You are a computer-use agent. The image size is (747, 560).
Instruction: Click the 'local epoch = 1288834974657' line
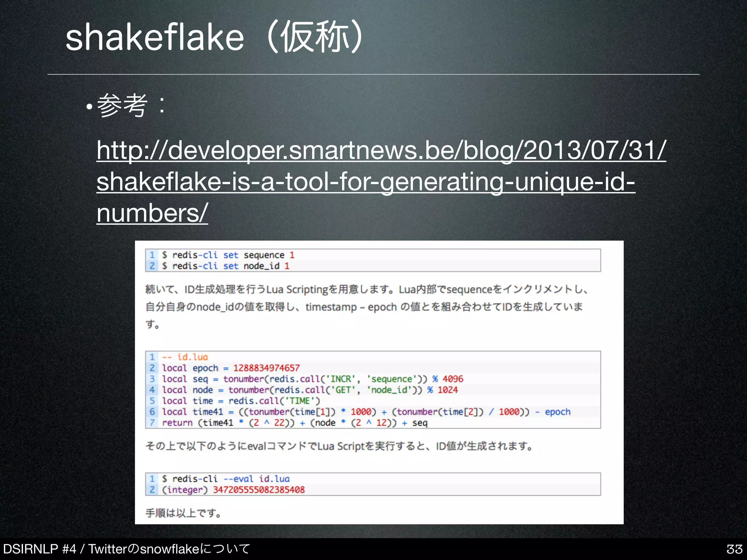click(231, 368)
